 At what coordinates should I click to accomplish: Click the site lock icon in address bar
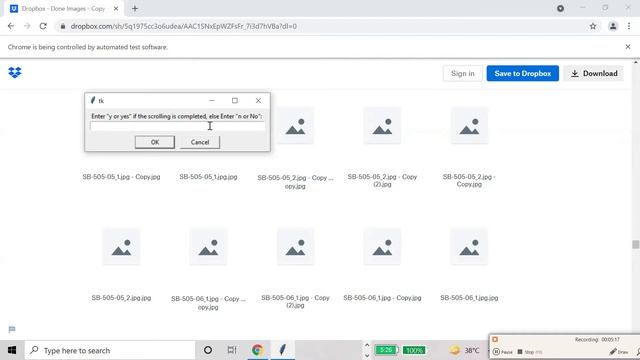coord(62,26)
